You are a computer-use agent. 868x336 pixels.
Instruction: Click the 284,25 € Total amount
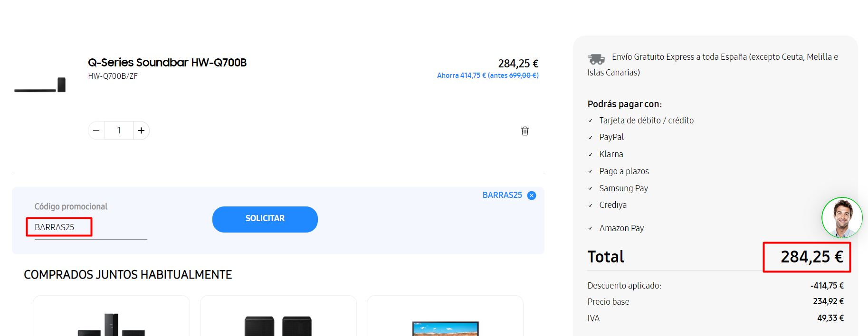click(x=811, y=257)
